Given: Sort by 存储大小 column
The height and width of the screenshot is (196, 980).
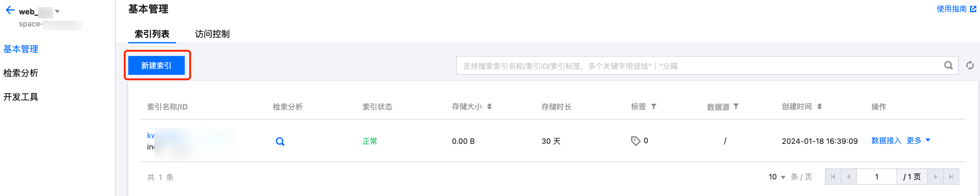Looking at the screenshot, I should [490, 107].
